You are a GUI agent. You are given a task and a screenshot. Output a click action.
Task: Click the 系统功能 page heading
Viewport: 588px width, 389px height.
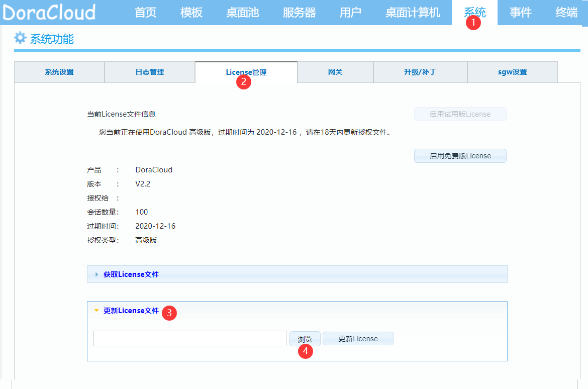52,39
